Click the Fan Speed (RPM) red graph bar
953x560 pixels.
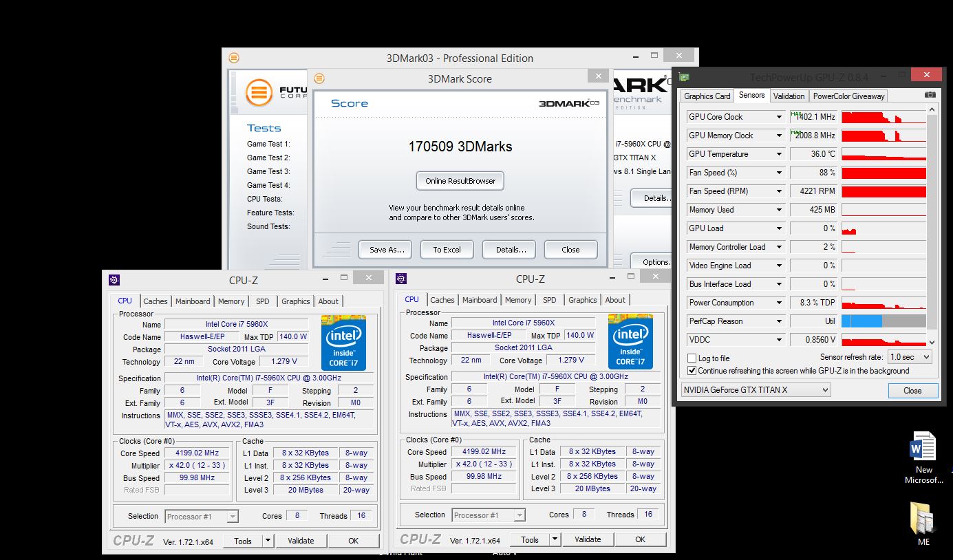coord(884,191)
